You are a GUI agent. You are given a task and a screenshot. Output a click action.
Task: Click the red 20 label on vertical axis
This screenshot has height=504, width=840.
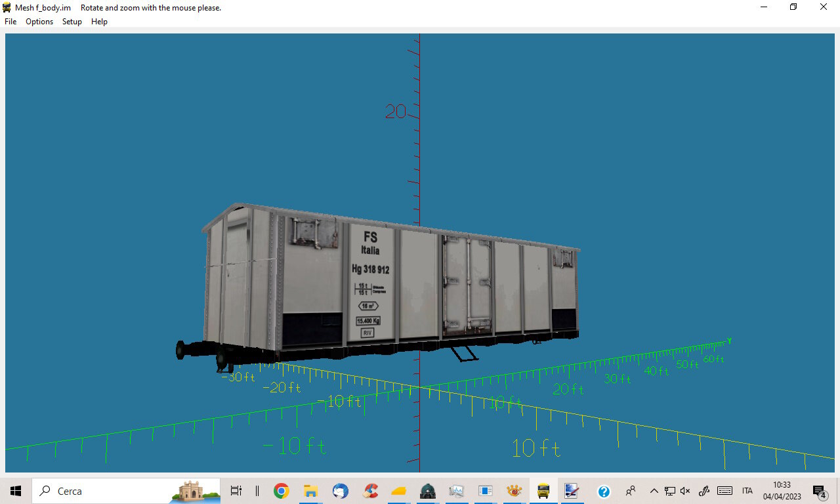point(395,112)
